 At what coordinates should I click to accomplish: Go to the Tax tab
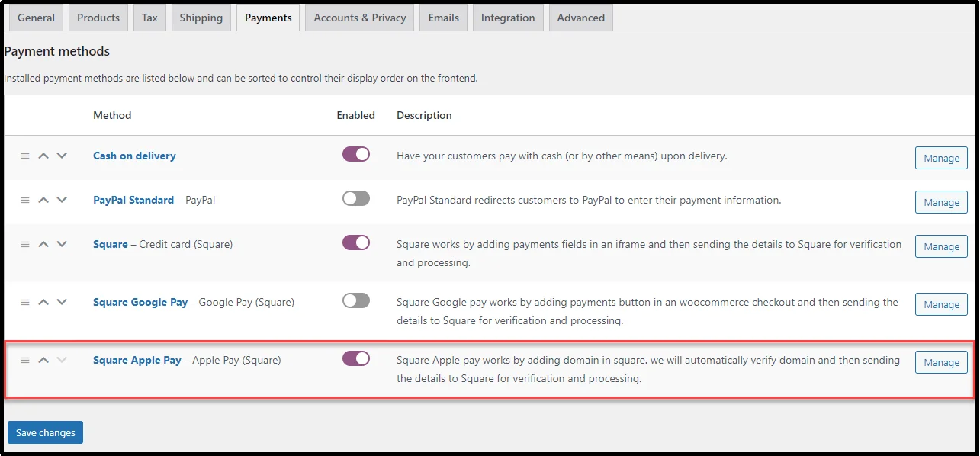pyautogui.click(x=149, y=18)
